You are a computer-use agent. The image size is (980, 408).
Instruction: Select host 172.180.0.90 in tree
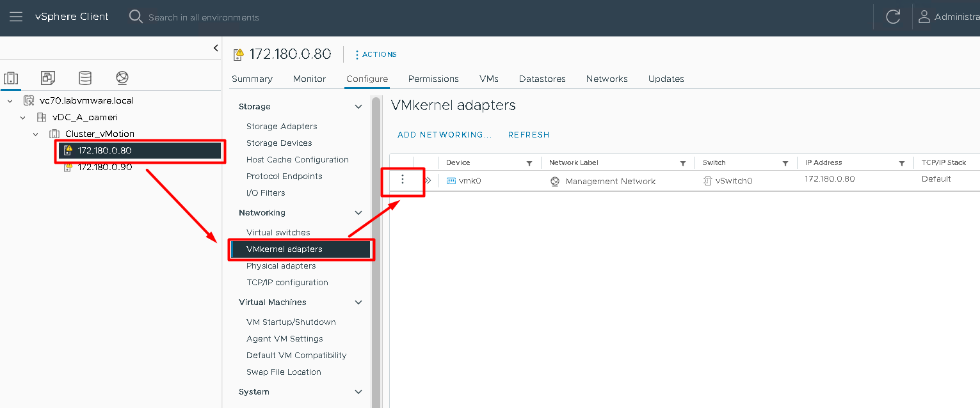click(x=105, y=167)
